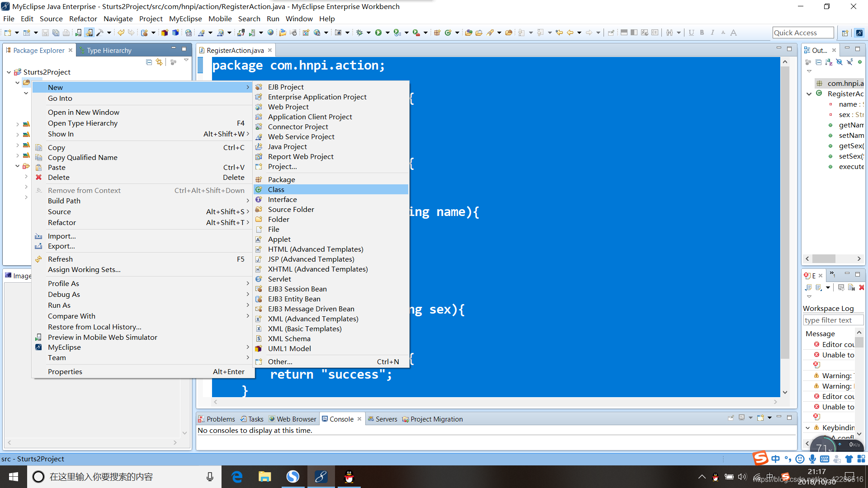Click the screenshot camera toolbar icon
The width and height of the screenshot is (868, 488).
(338, 33)
